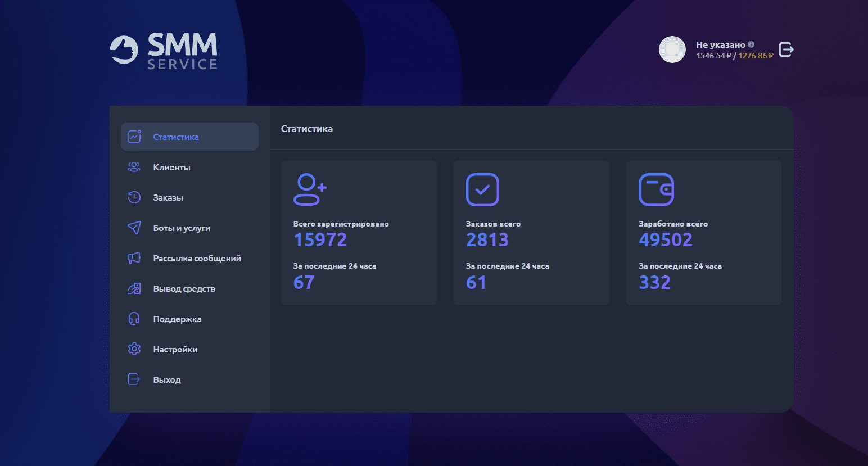The image size is (868, 466).
Task: Click the checkmark box icon in orders card
Action: coord(482,189)
